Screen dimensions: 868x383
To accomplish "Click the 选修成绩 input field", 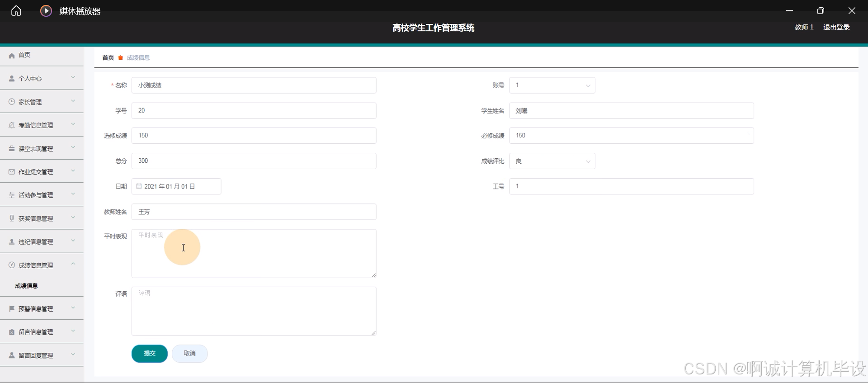I will click(254, 136).
